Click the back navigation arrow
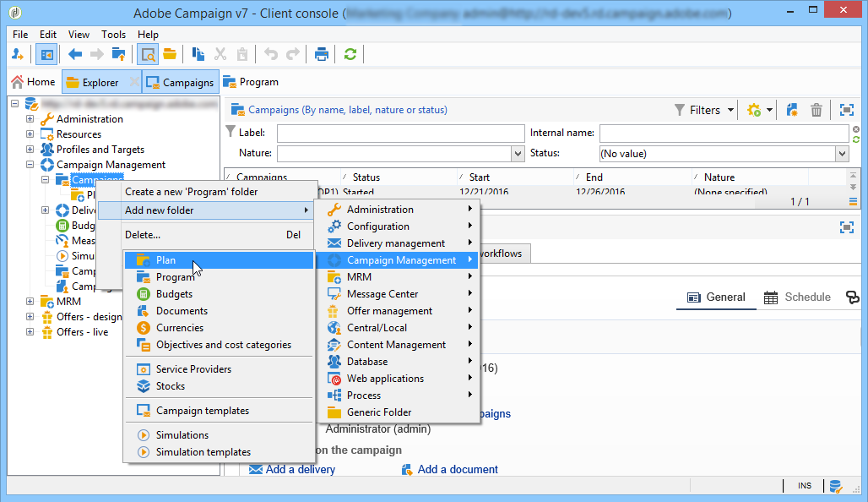Image resolution: width=868 pixels, height=502 pixels. (x=75, y=54)
